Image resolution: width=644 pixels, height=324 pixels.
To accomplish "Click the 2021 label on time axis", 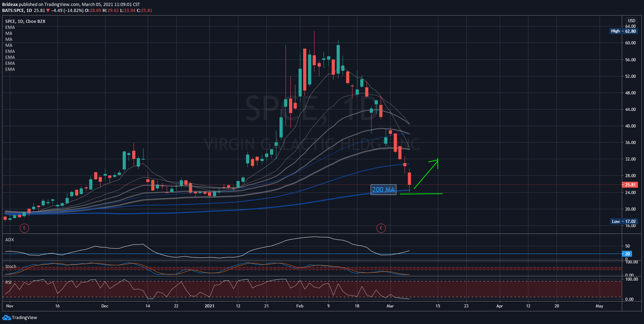I will [209, 306].
